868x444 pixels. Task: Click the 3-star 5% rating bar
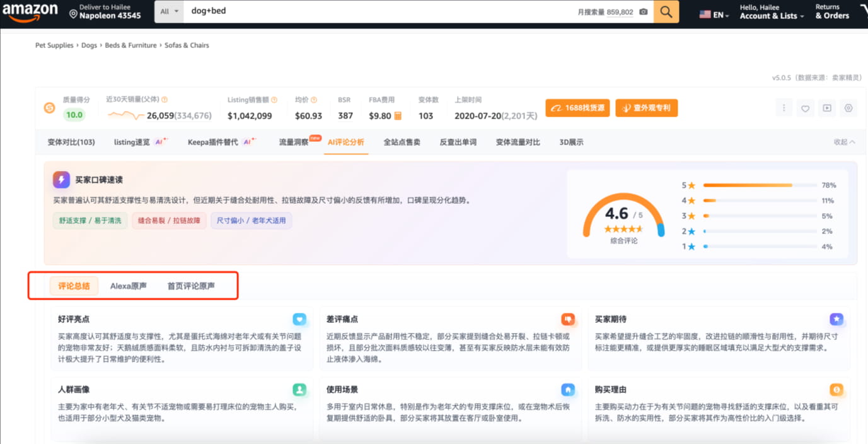[x=759, y=216]
